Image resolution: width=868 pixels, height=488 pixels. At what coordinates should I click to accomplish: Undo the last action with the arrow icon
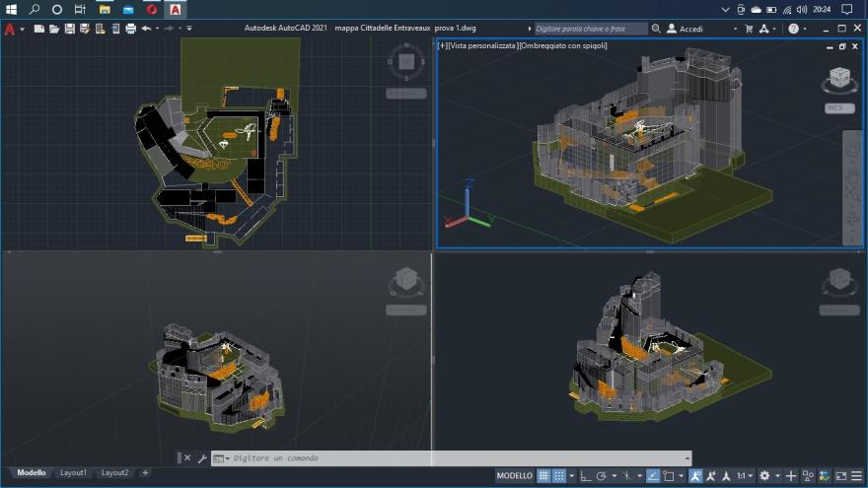tap(146, 29)
